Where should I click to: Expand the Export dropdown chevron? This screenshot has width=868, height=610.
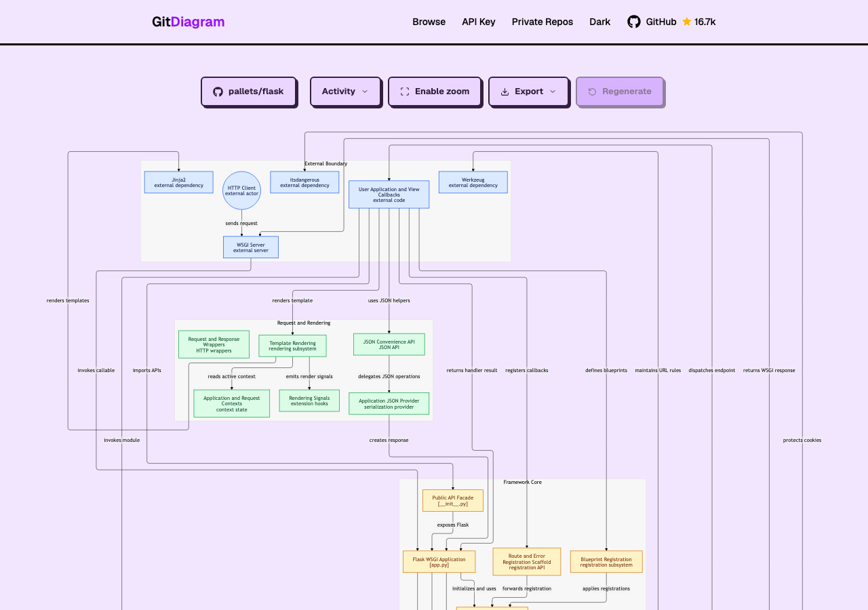click(553, 91)
